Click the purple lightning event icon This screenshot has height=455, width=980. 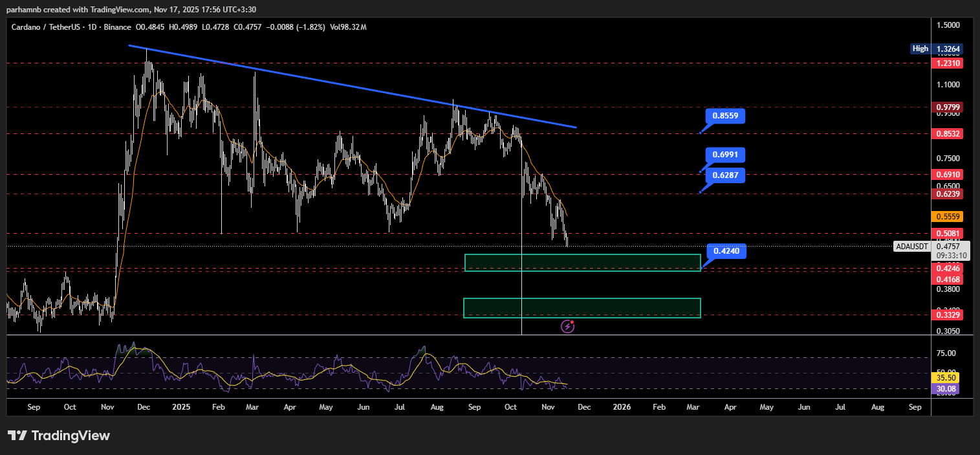[567, 326]
